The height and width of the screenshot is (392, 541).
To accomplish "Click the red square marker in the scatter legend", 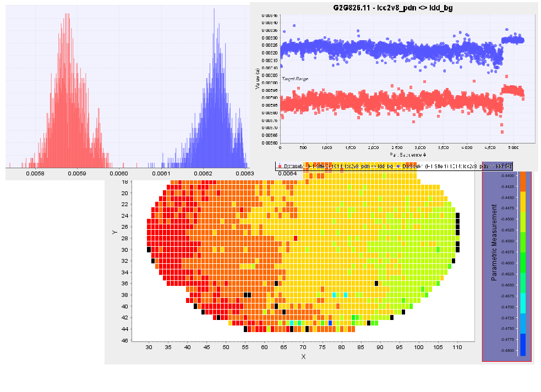I will (x=279, y=165).
